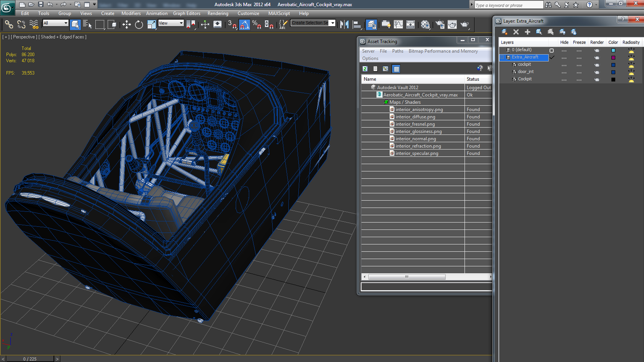Image resolution: width=644 pixels, height=362 pixels.
Task: Open the Material Editor
Action: point(425,24)
